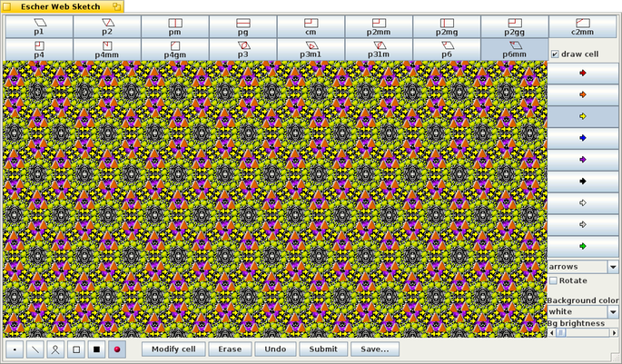Switch to p6 symmetry
The image size is (622, 364).
(447, 50)
